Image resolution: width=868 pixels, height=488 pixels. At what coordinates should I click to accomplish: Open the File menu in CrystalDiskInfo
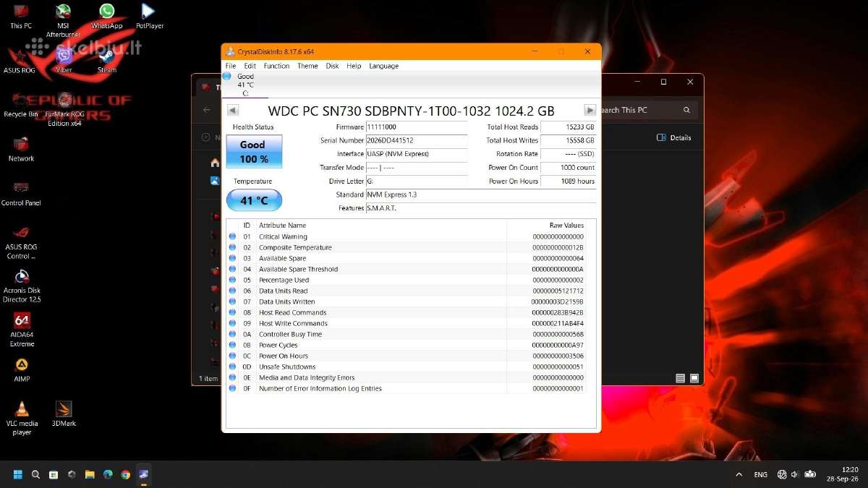pyautogui.click(x=231, y=66)
